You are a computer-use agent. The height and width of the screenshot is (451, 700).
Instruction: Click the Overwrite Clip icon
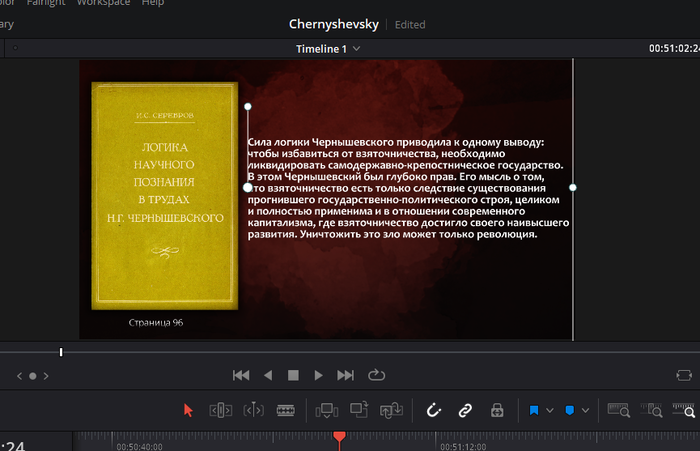359,409
